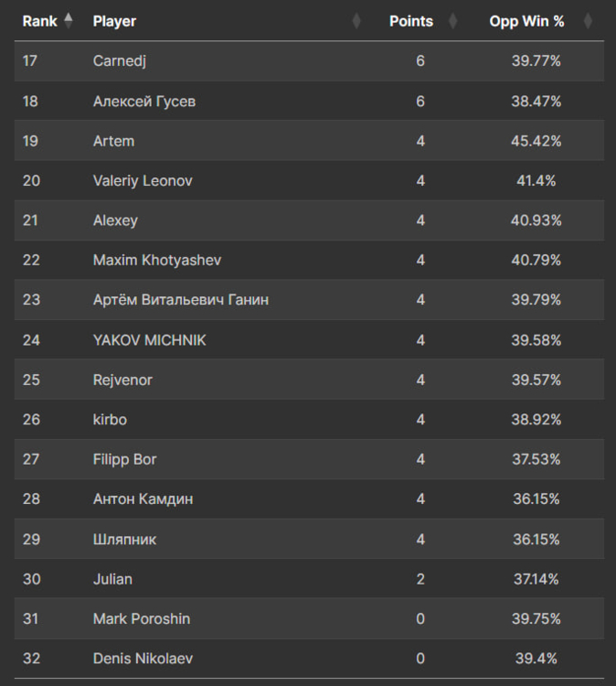Click the Player column header label
Screen dimensions: 616x686
coord(114,21)
